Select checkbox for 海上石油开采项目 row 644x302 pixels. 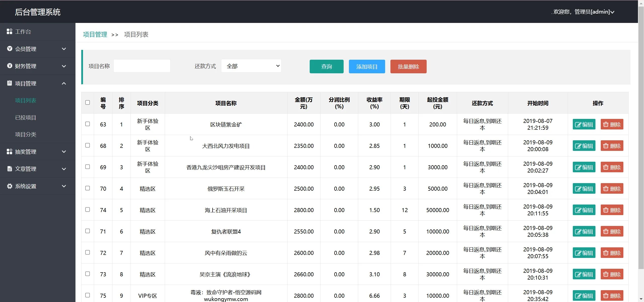88,210
